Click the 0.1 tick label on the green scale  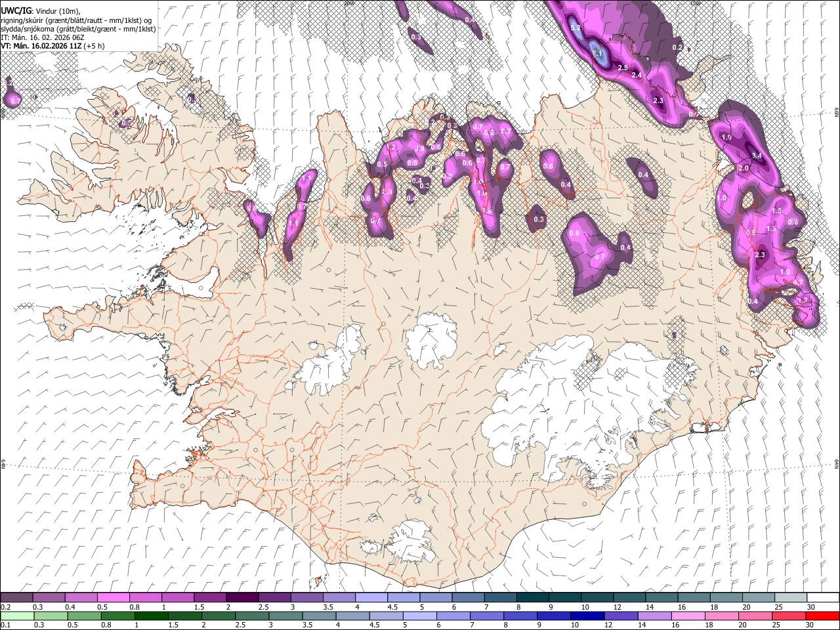pos(5,625)
